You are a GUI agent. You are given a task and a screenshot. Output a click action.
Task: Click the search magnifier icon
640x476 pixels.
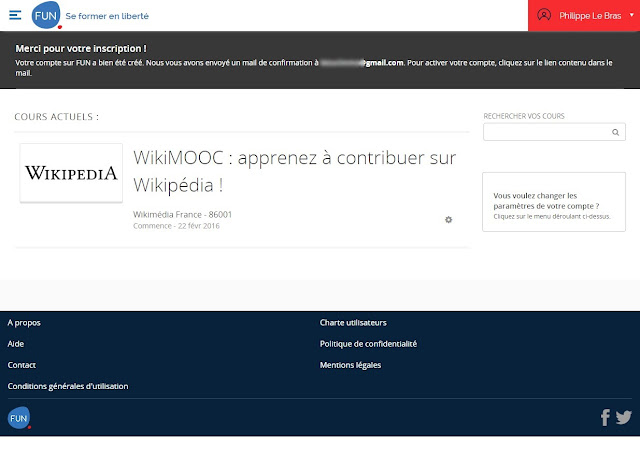pyautogui.click(x=616, y=132)
